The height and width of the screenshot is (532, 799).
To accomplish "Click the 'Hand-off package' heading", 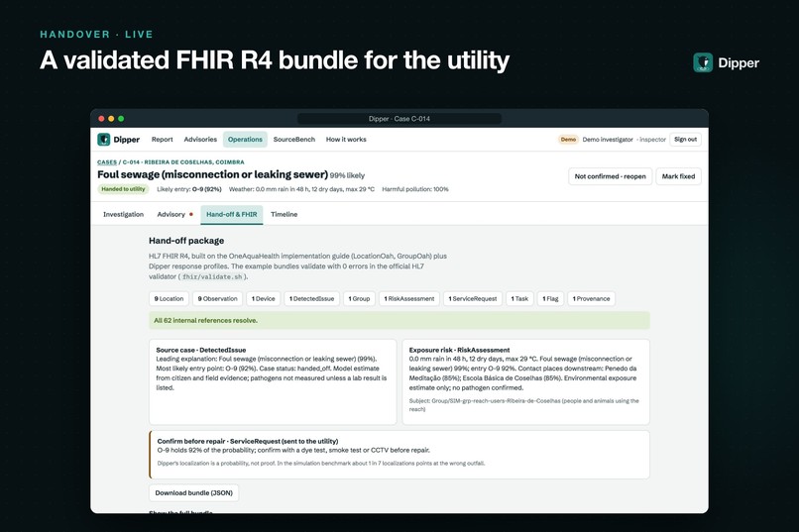I will (186, 241).
